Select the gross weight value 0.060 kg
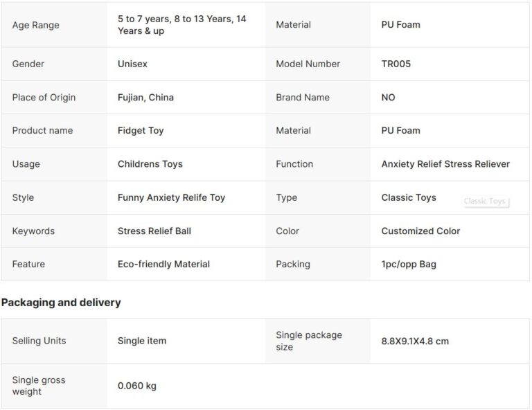 pyautogui.click(x=137, y=386)
